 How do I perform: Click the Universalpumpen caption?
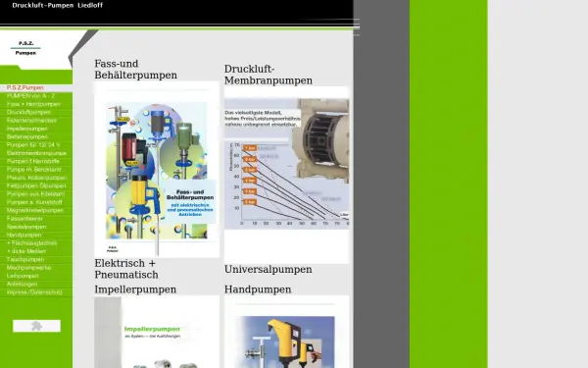[269, 269]
